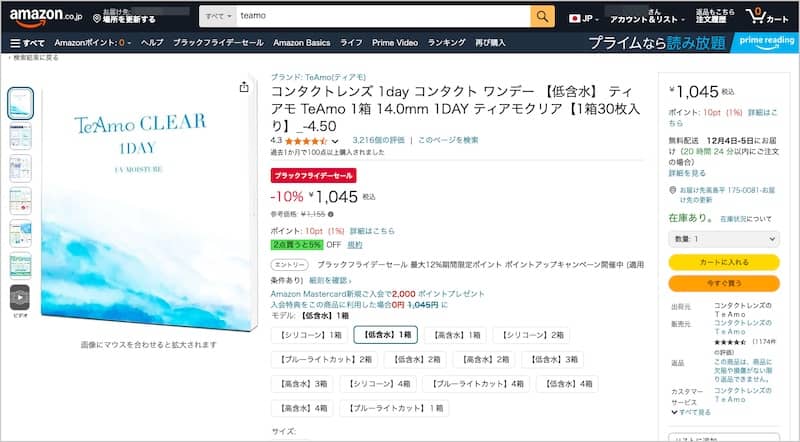The width and height of the screenshot is (800, 442).
Task: Open ライフ in the navigation bar
Action: point(352,43)
